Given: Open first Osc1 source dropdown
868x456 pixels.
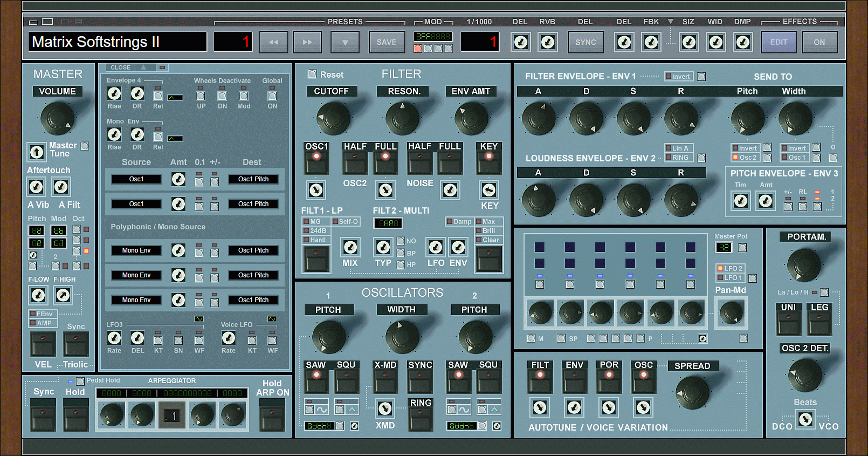Looking at the screenshot, I should coord(136,179).
